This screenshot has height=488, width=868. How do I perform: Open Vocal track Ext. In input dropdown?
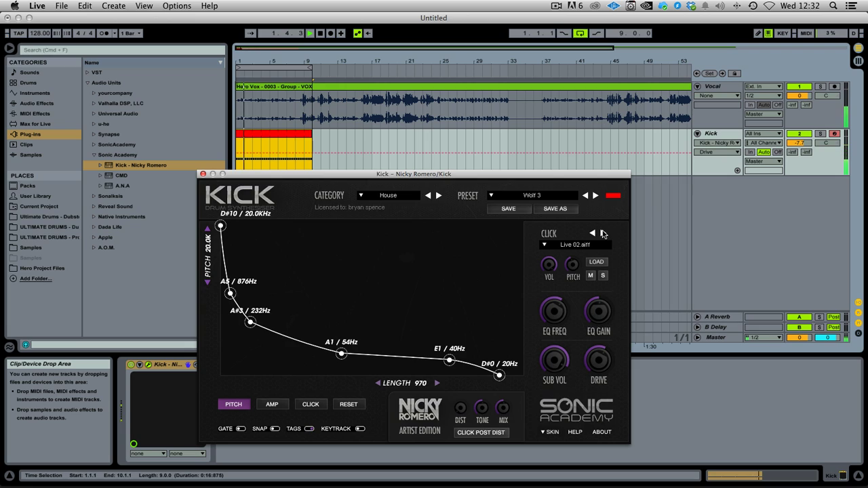tap(763, 87)
